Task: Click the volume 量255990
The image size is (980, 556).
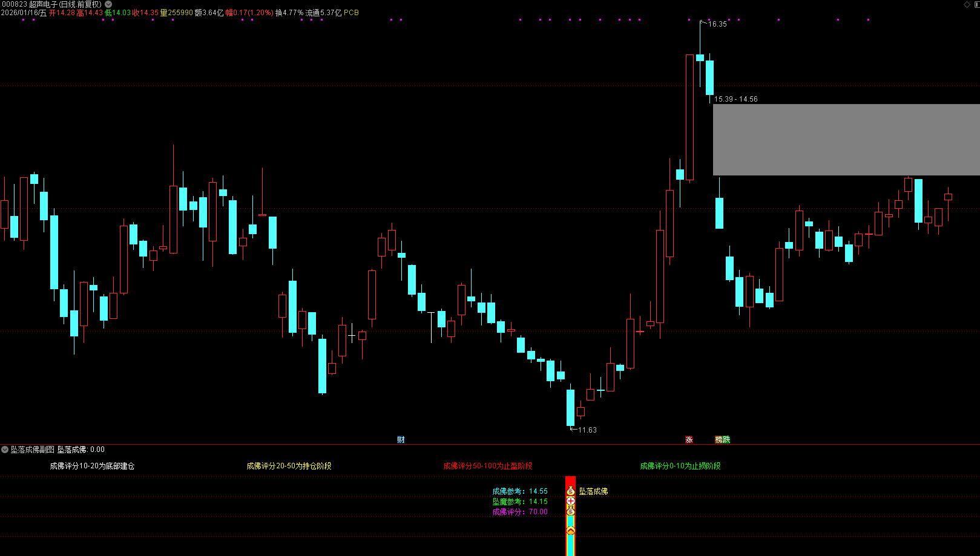Action: (176, 13)
